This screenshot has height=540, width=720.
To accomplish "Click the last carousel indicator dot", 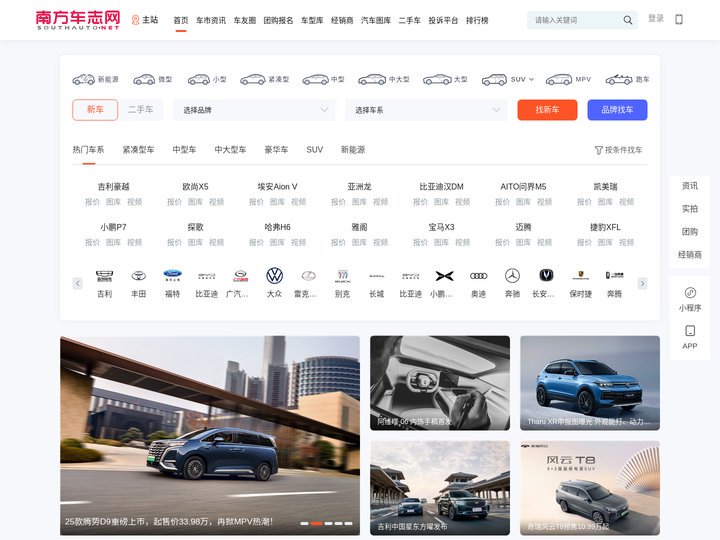I will click(x=349, y=523).
